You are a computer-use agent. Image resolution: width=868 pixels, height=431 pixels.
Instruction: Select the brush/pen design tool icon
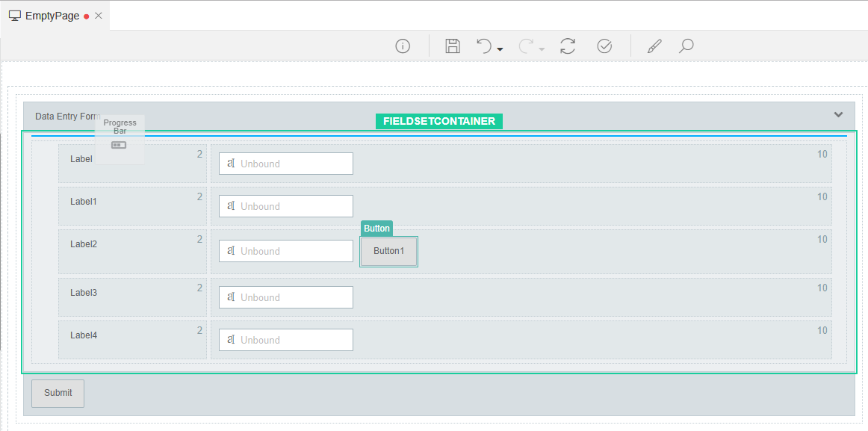pyautogui.click(x=654, y=46)
